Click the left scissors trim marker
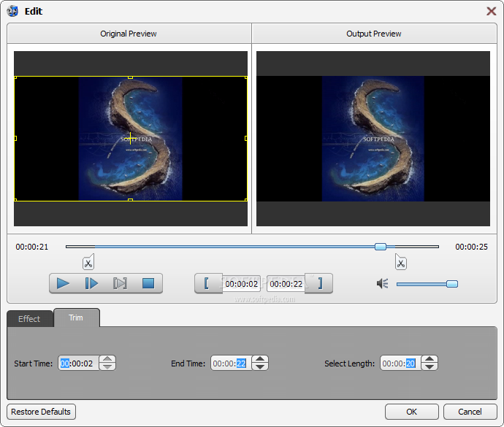 point(88,262)
